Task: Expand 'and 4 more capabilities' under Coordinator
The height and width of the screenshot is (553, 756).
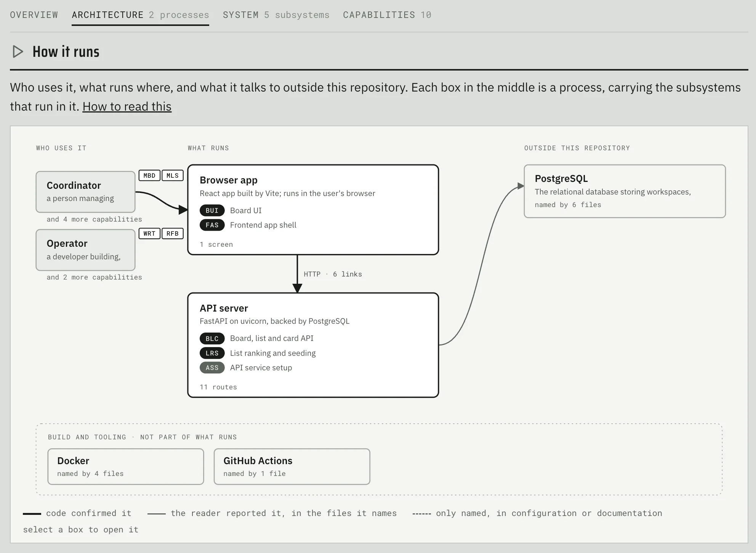Action: (x=94, y=219)
